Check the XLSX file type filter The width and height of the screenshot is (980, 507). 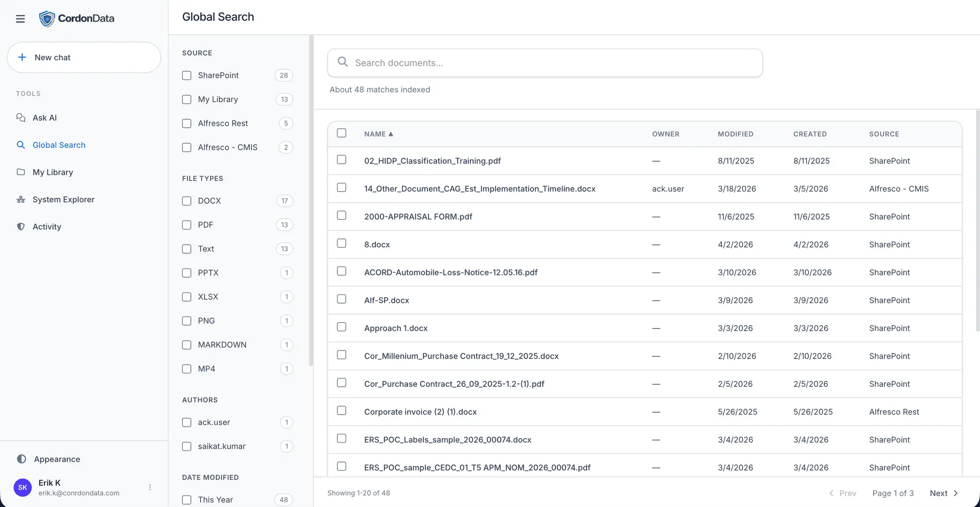coord(187,297)
